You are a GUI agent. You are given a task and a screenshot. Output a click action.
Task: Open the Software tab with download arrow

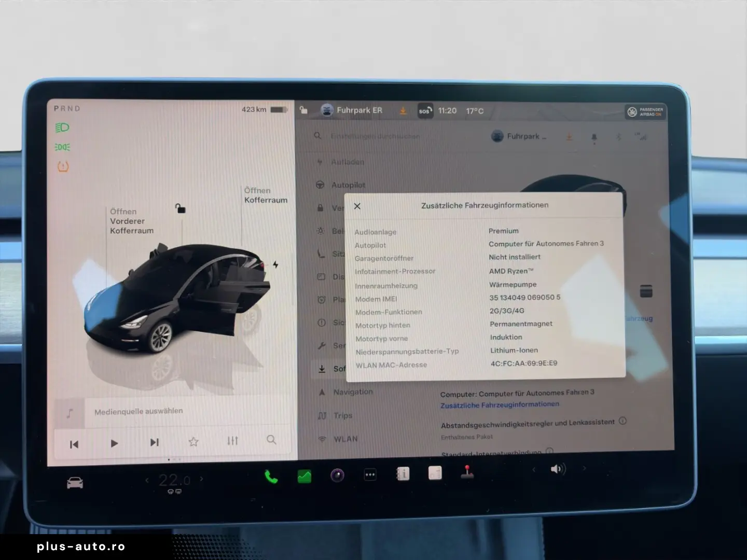point(332,369)
